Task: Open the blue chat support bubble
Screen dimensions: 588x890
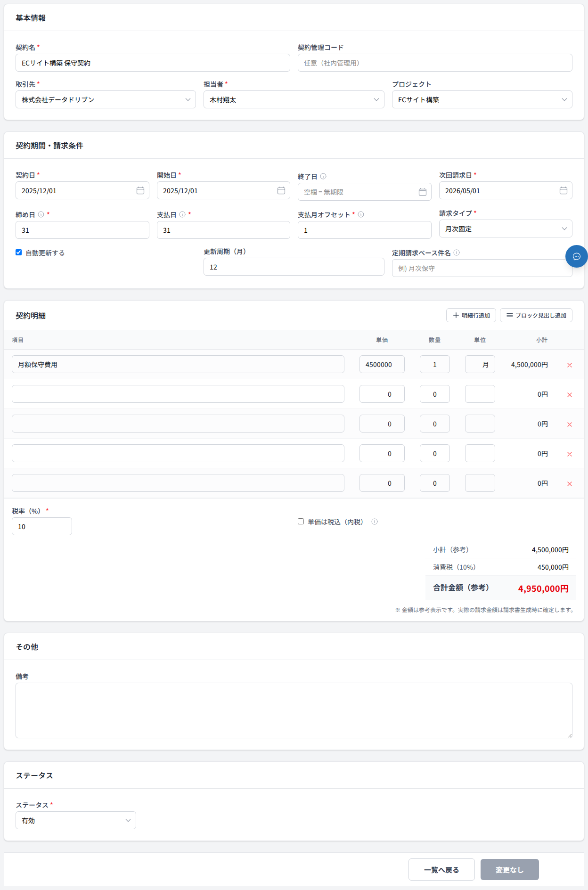Action: point(577,256)
